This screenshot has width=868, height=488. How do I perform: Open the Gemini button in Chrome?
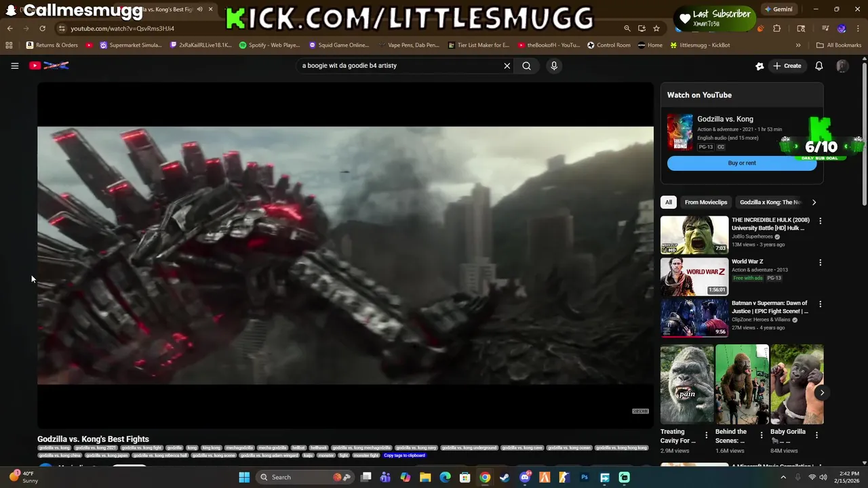pyautogui.click(x=778, y=9)
